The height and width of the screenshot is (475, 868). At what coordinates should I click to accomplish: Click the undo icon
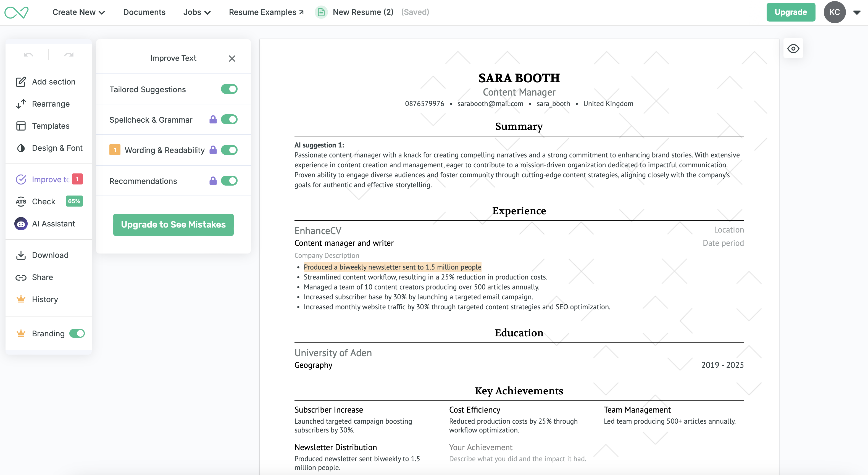pos(28,54)
